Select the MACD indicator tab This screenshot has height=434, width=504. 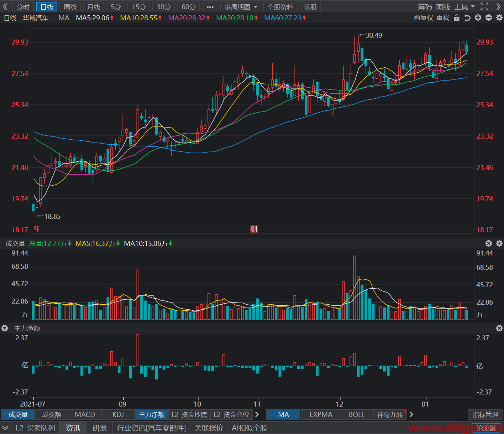tap(85, 414)
